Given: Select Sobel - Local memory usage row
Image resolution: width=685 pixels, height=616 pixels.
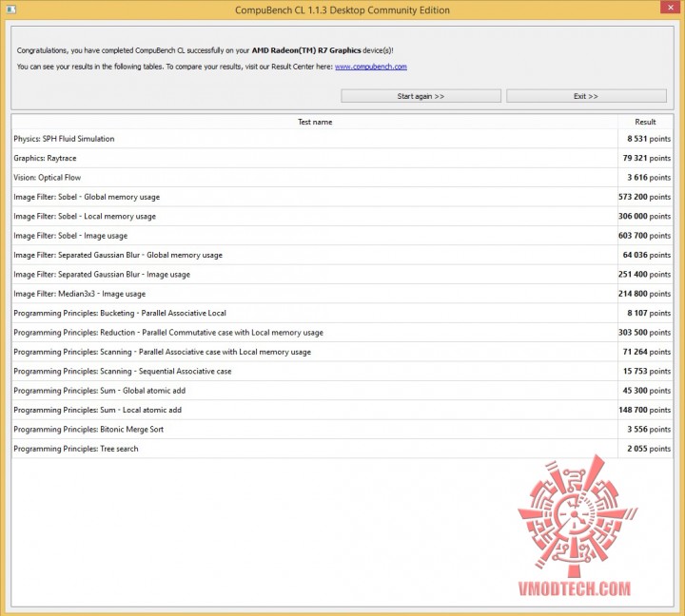Looking at the screenshot, I should tap(342, 216).
